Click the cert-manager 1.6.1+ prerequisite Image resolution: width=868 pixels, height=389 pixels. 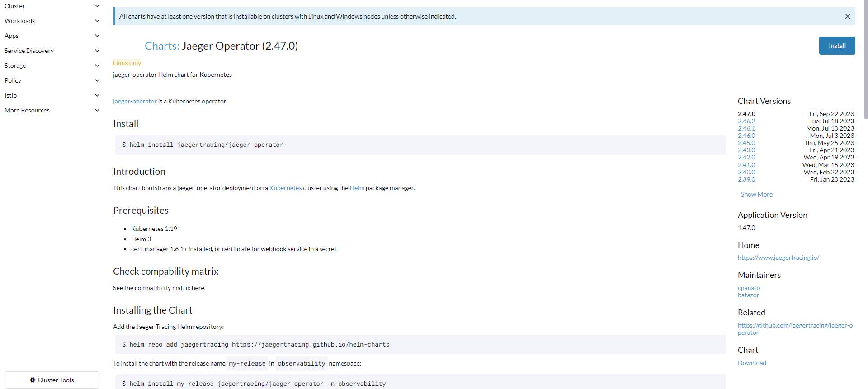(x=234, y=249)
